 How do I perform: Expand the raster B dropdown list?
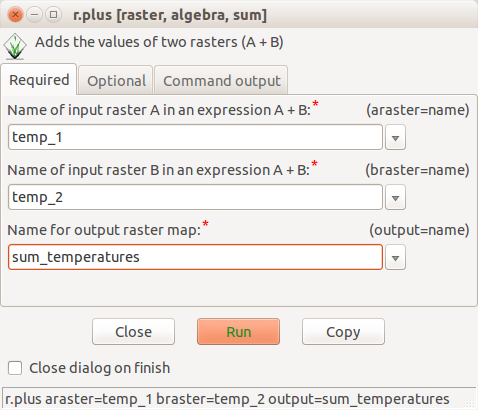point(395,197)
